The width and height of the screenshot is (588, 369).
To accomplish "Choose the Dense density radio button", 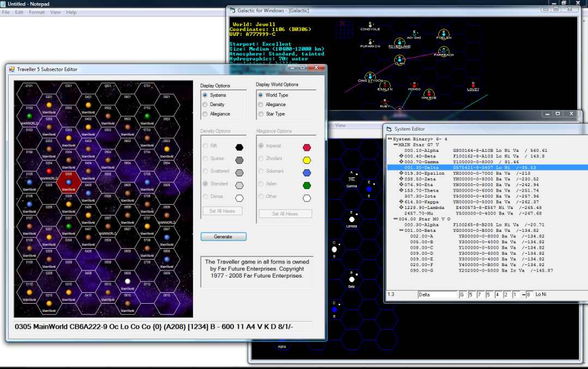I will coord(205,196).
